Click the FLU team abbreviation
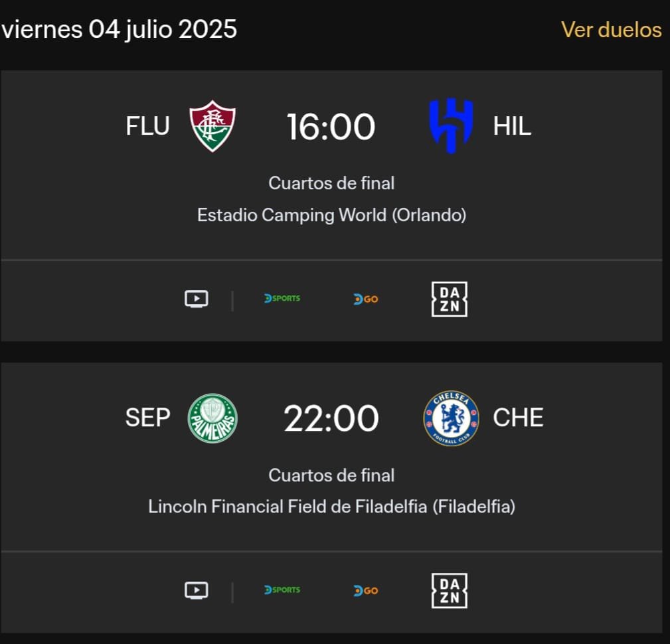This screenshot has width=670, height=644. [x=147, y=126]
